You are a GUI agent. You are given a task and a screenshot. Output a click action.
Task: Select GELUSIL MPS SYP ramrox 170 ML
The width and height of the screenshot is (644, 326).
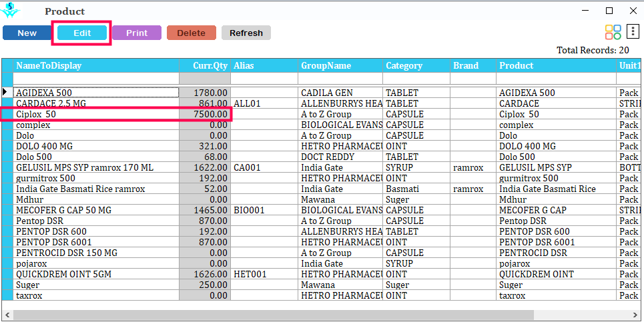coord(96,167)
